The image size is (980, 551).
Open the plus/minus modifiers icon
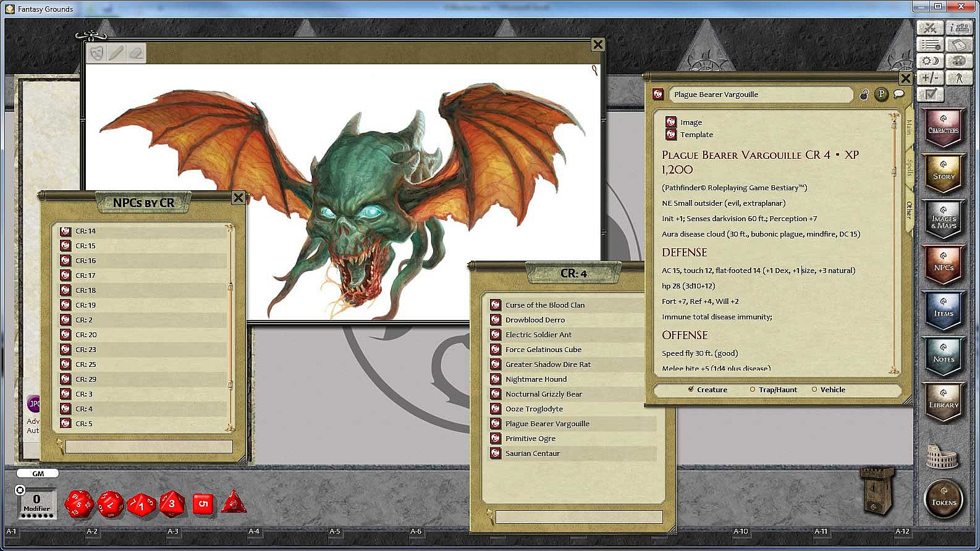pos(929,77)
